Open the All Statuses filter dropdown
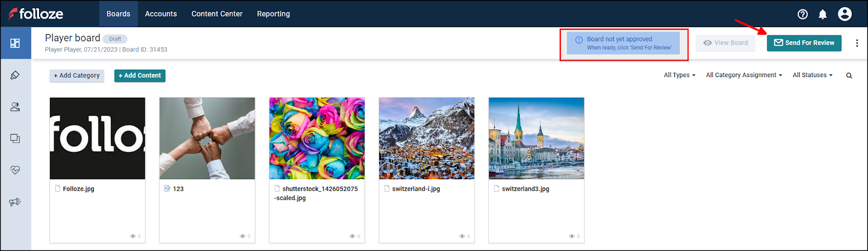868x251 pixels. point(812,75)
